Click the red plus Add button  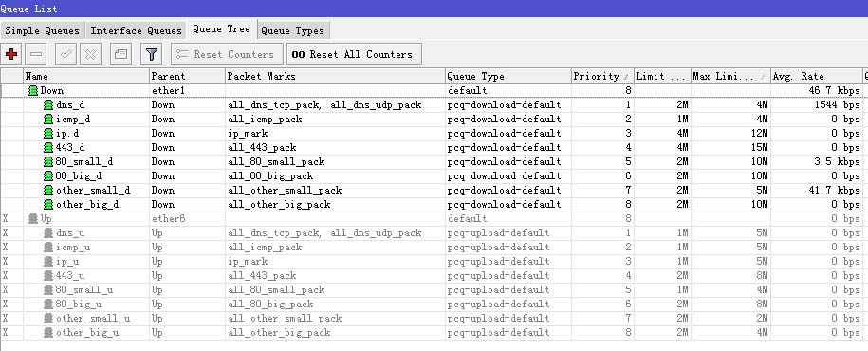click(x=11, y=54)
